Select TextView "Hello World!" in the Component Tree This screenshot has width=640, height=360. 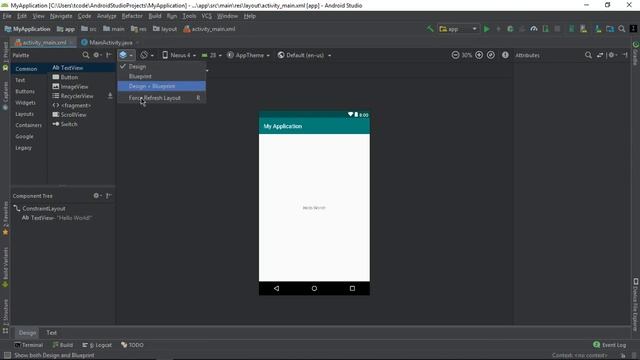pos(57,218)
